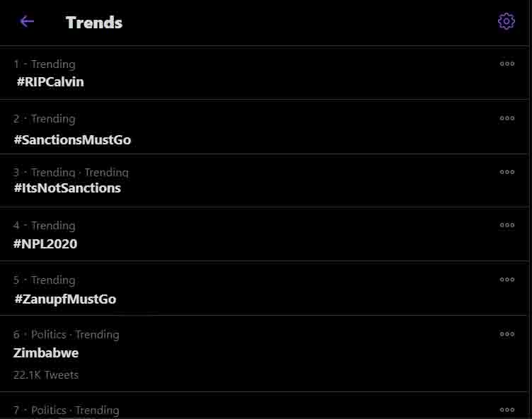532x419 pixels.
Task: Select the #ItsNotSanctions hashtag
Action: click(x=67, y=188)
